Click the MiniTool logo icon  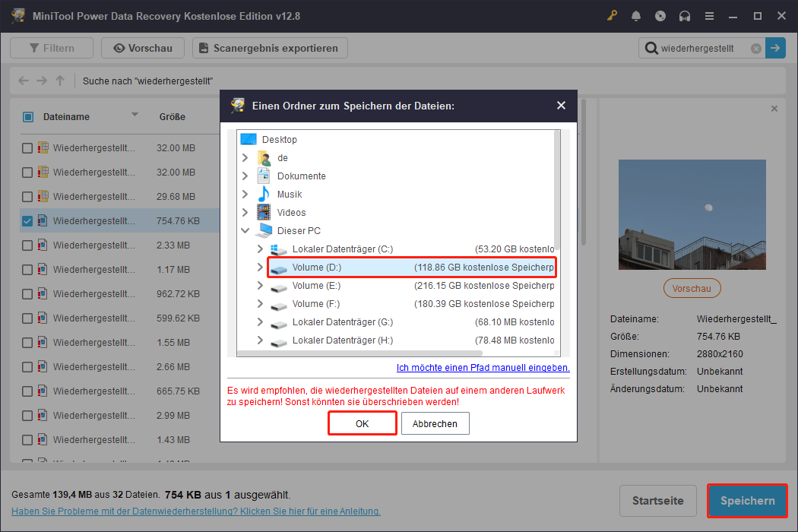[17, 15]
